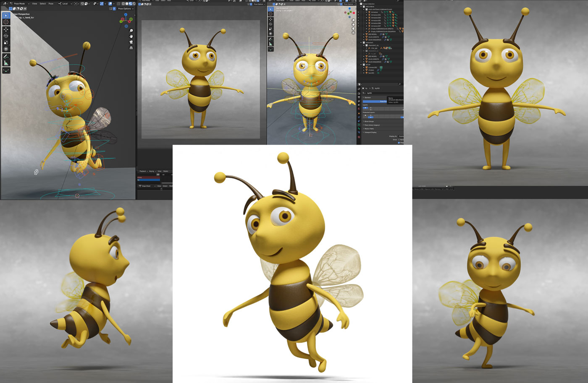Select the Cursor tool in left viewport

(6, 22)
